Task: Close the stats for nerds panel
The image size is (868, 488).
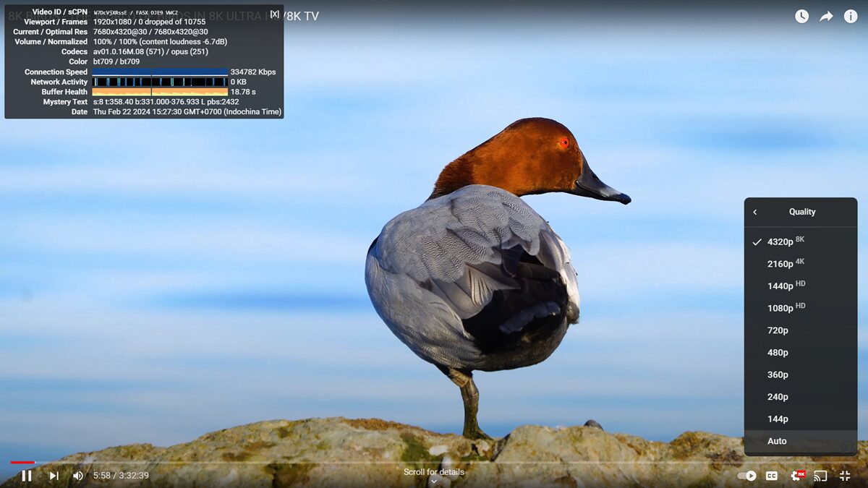Action: 275,14
